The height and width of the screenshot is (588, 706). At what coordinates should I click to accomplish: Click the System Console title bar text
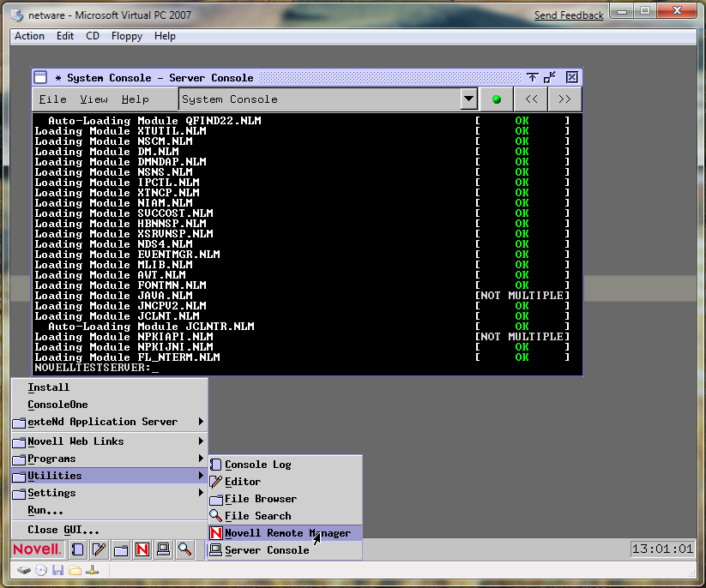160,78
